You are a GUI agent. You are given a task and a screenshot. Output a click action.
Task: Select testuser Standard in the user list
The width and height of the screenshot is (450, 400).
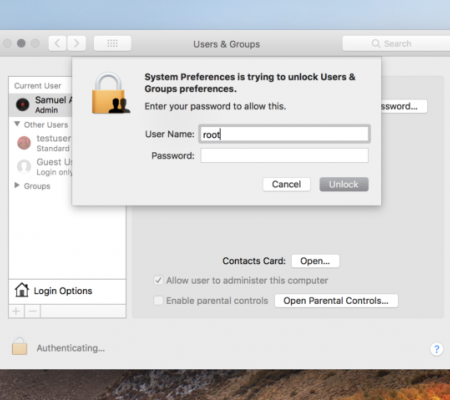coord(40,143)
